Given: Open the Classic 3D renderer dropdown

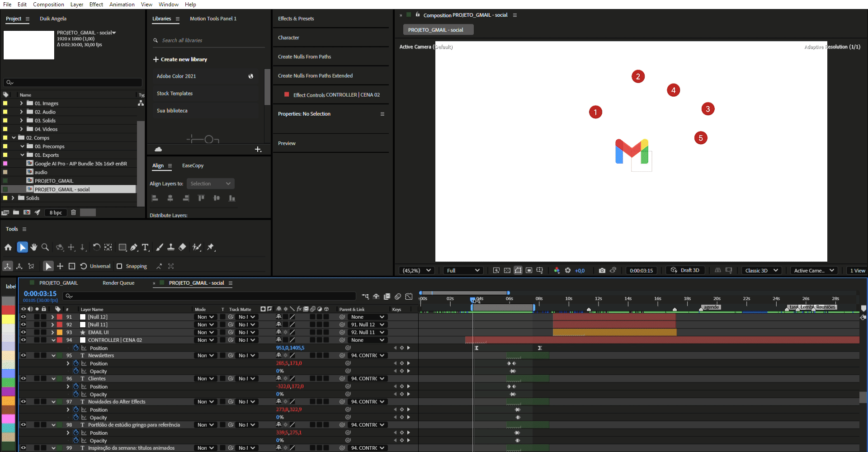Looking at the screenshot, I should point(762,270).
